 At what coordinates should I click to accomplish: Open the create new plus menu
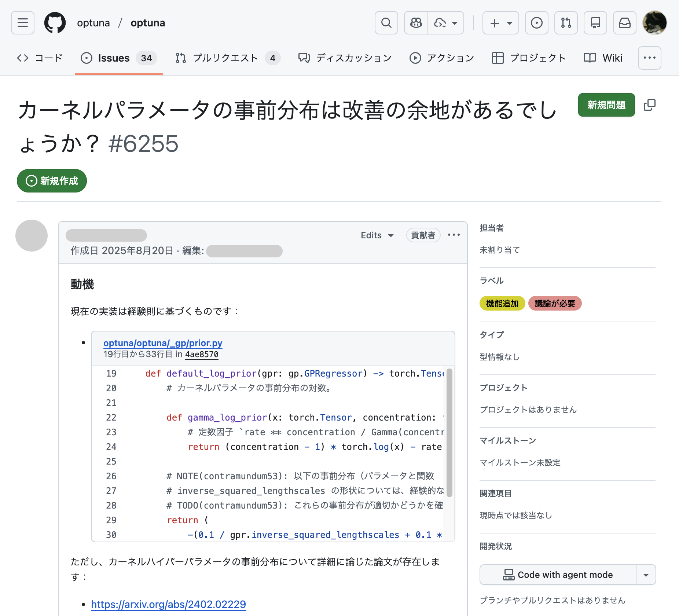(x=501, y=23)
